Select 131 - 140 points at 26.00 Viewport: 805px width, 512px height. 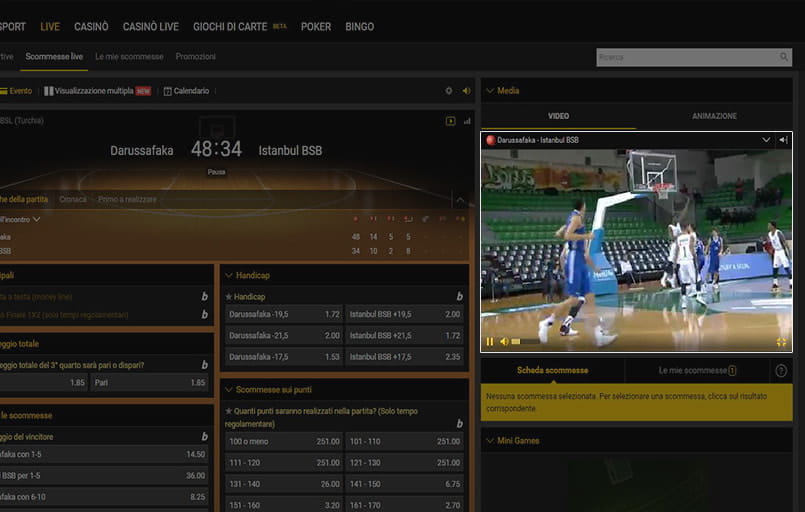(284, 484)
